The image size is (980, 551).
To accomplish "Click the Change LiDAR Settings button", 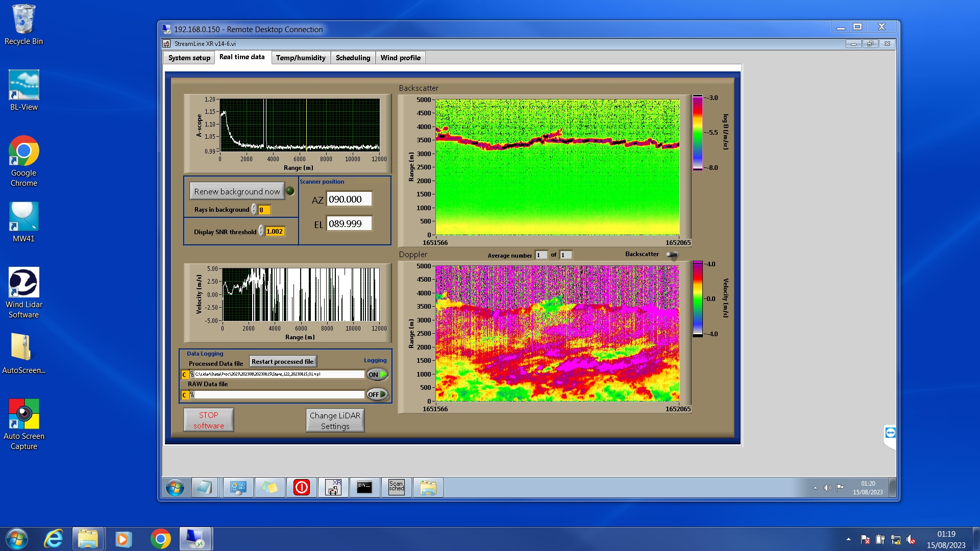I will click(x=335, y=420).
